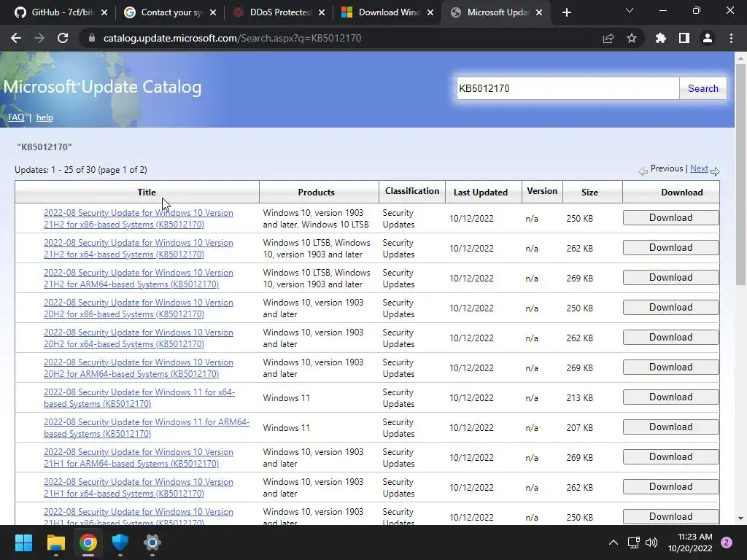Screen dimensions: 747x560
Task: Open the tab search dropdown chevron
Action: coord(630,10)
